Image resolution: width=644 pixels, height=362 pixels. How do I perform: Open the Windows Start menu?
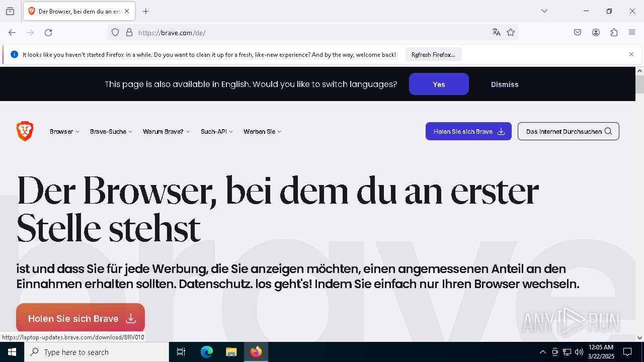point(12,352)
